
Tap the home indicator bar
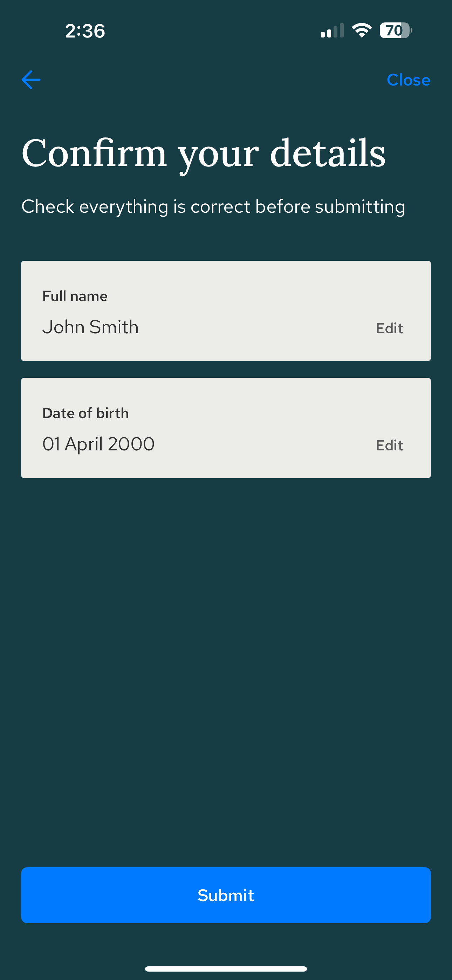pos(226,968)
